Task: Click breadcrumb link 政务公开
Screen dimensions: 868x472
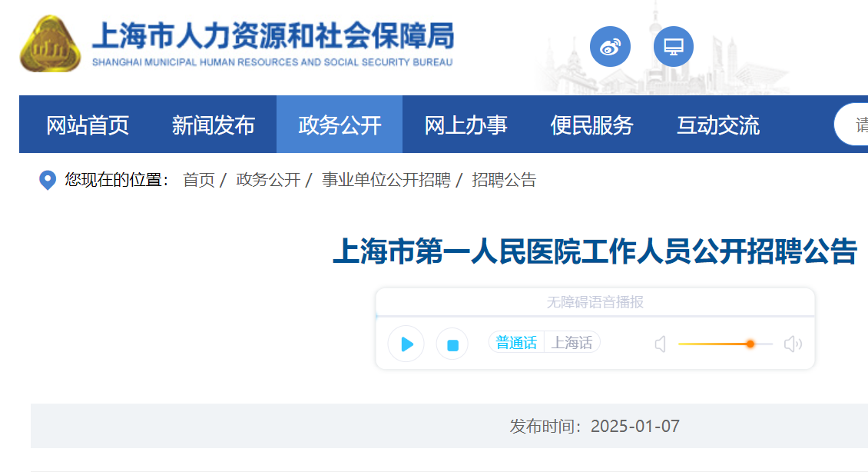Action: 268,180
